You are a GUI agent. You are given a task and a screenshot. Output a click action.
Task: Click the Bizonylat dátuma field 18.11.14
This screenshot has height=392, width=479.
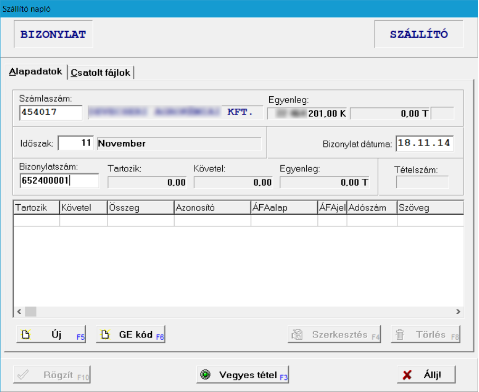click(x=425, y=143)
